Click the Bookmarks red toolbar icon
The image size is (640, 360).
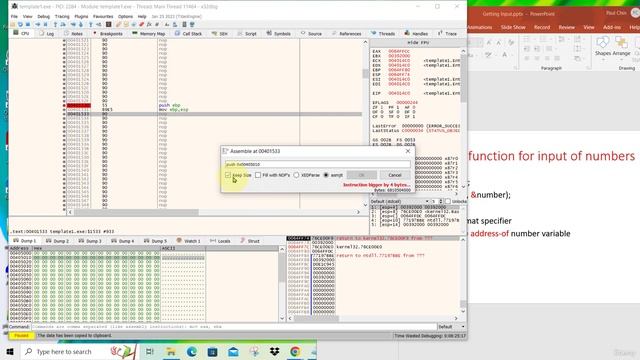[141, 24]
